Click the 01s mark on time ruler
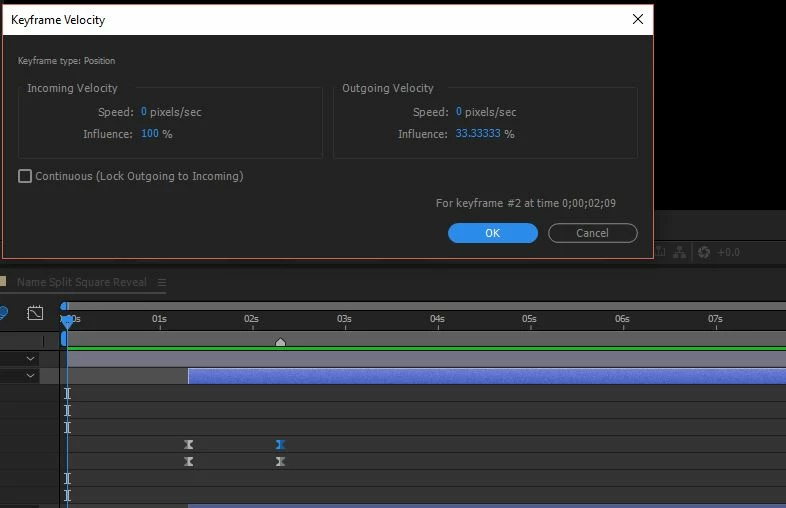This screenshot has height=508, width=786. point(159,319)
